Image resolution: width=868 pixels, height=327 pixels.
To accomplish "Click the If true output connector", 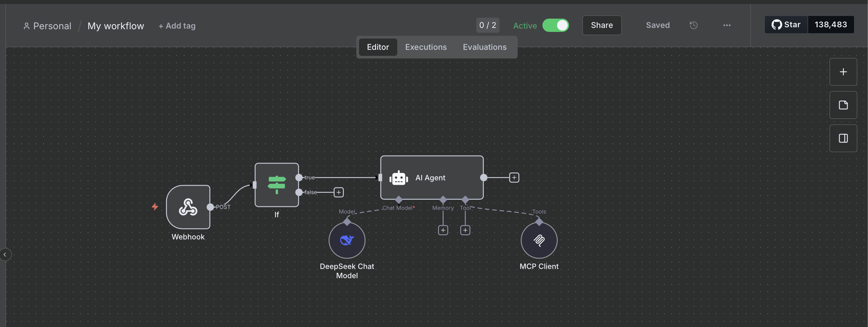I will [299, 177].
